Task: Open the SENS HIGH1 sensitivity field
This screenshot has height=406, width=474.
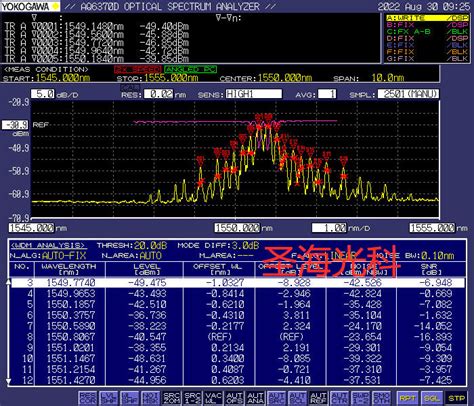Action: 254,94
